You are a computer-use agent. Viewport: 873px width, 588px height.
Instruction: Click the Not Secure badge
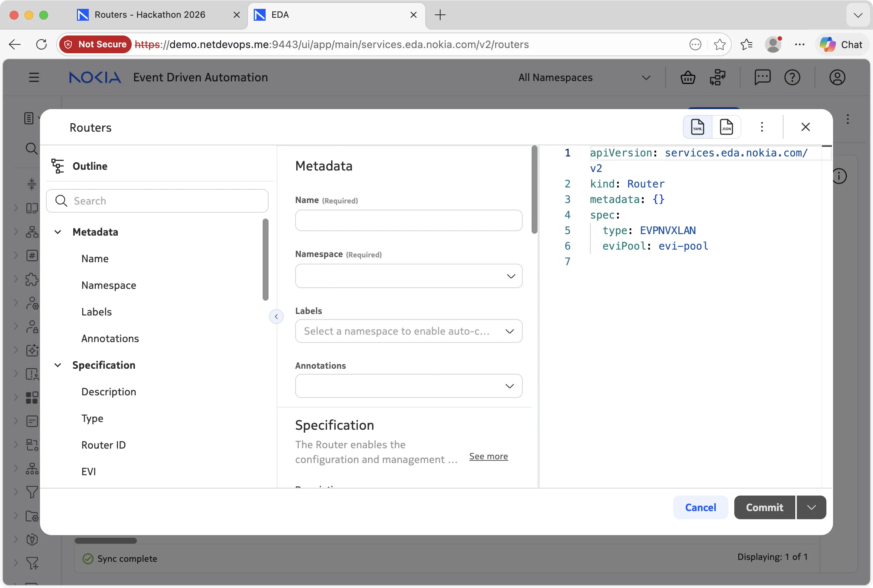coord(95,45)
